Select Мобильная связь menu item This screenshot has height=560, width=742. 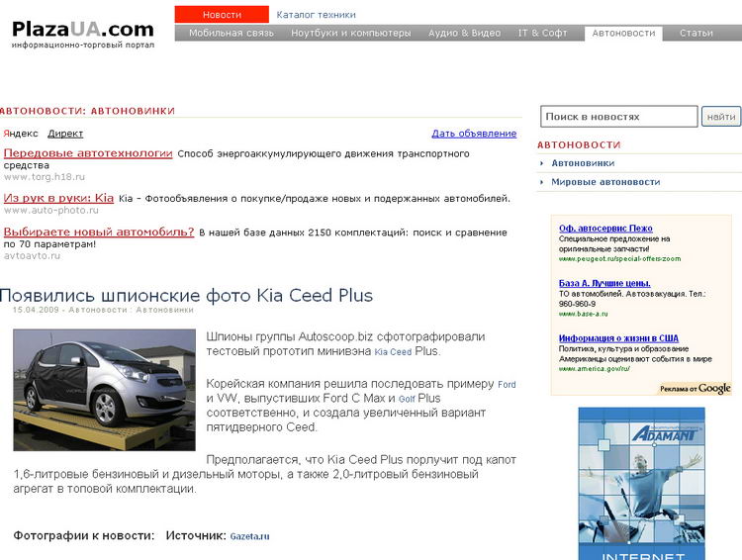coord(232,33)
